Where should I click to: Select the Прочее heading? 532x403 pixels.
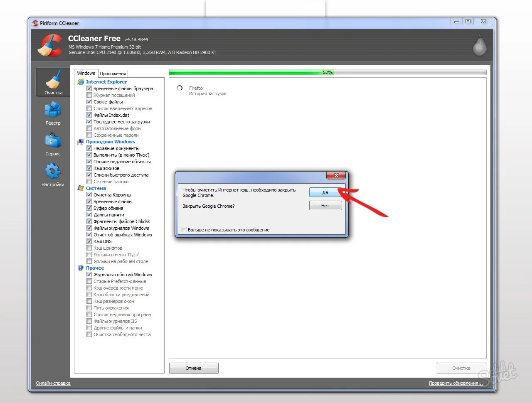[x=95, y=268]
